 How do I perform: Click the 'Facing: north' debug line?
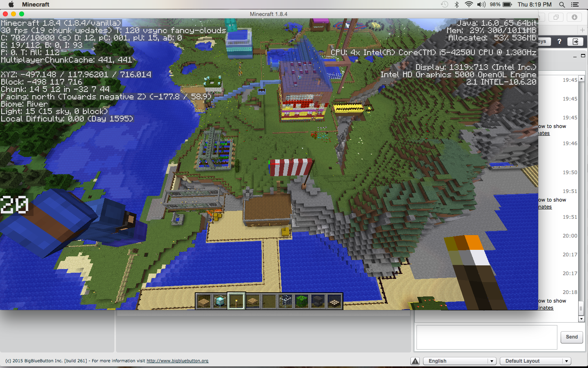pyautogui.click(x=106, y=96)
